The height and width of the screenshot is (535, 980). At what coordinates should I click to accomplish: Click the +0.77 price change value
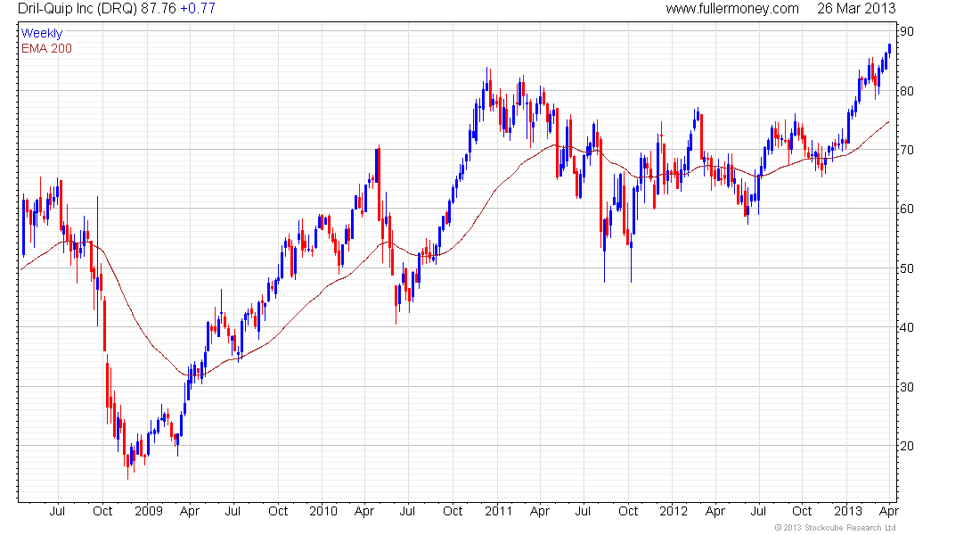coord(198,9)
